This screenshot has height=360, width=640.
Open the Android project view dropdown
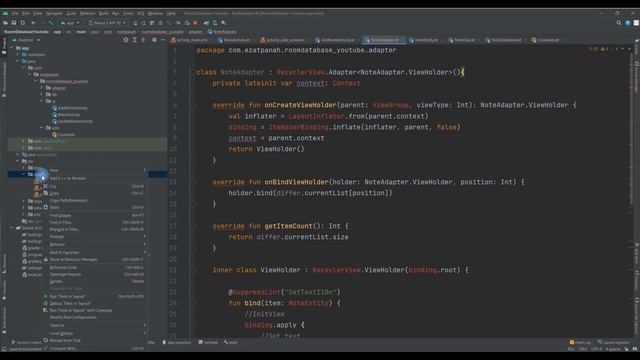point(27,40)
